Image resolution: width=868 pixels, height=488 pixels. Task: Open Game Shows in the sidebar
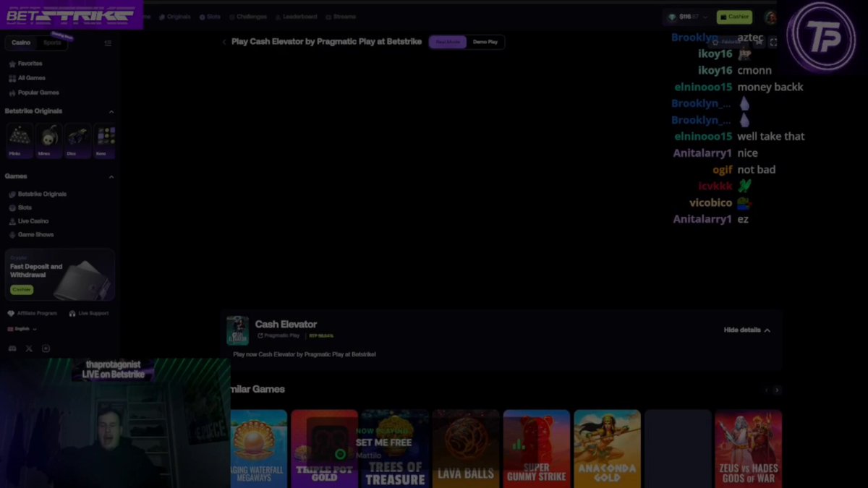tap(31, 235)
